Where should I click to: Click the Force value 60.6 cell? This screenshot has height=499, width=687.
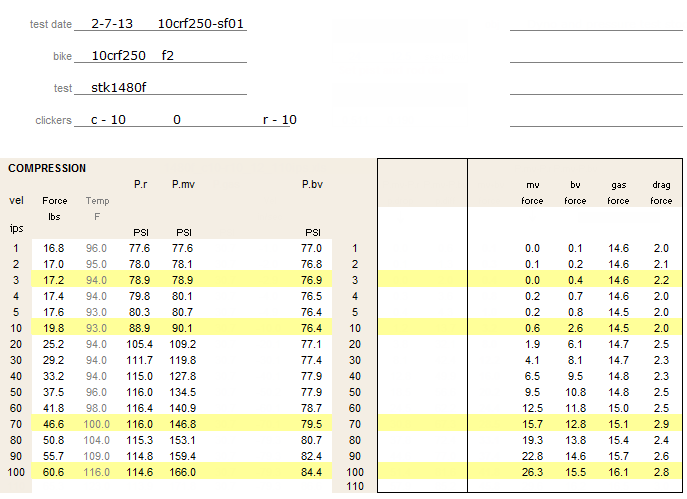[54, 471]
